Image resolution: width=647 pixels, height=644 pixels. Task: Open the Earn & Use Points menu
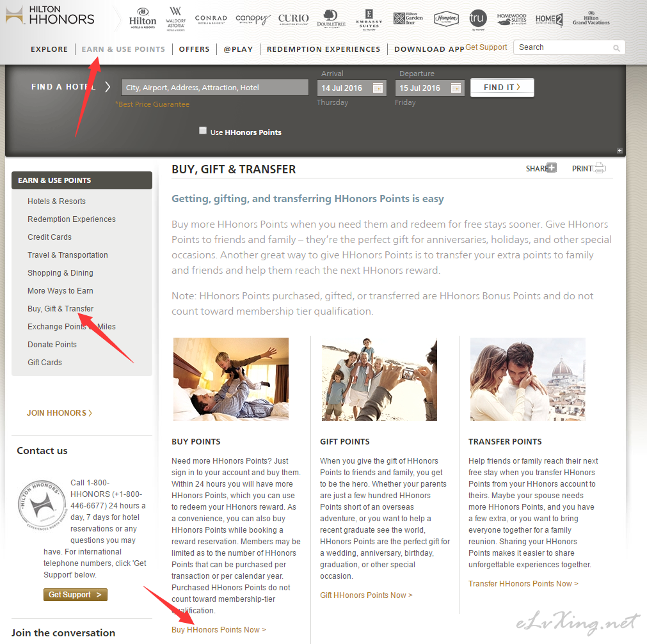point(124,49)
